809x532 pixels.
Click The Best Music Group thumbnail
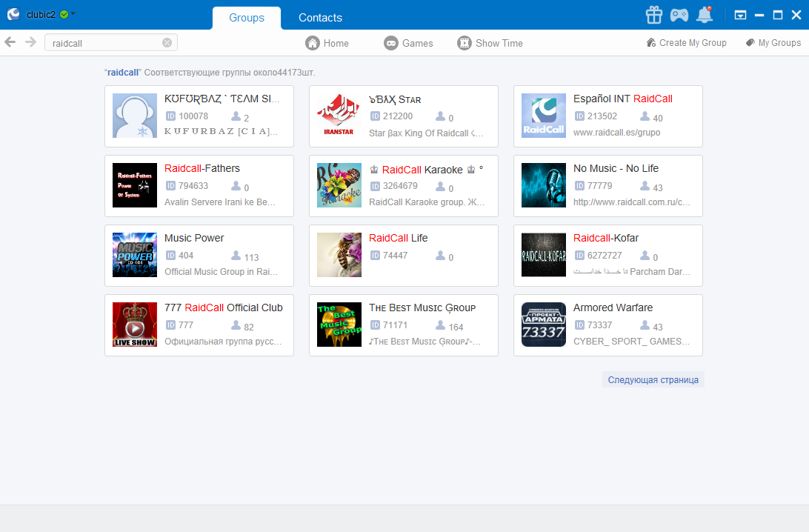coord(339,325)
